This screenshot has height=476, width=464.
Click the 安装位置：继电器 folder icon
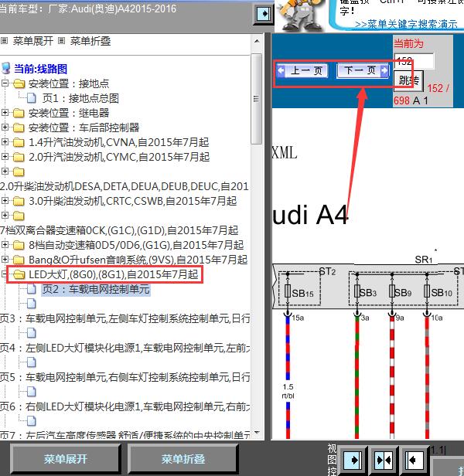(19, 113)
